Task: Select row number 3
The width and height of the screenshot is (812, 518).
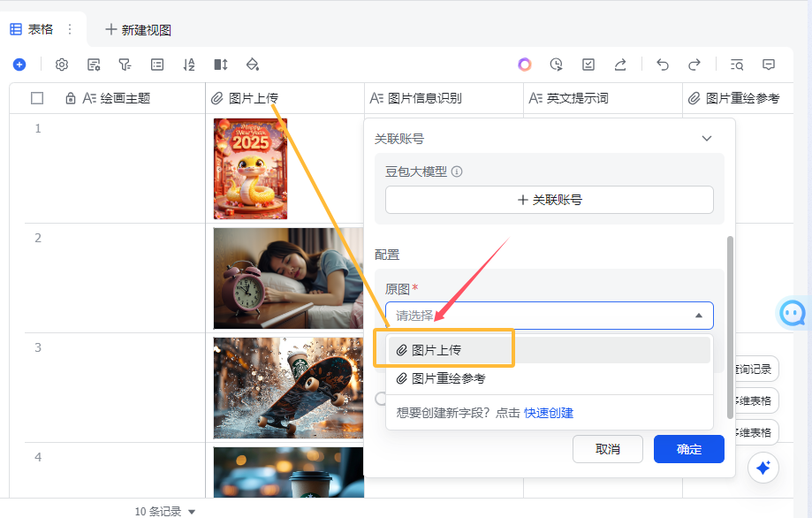Action: click(38, 347)
